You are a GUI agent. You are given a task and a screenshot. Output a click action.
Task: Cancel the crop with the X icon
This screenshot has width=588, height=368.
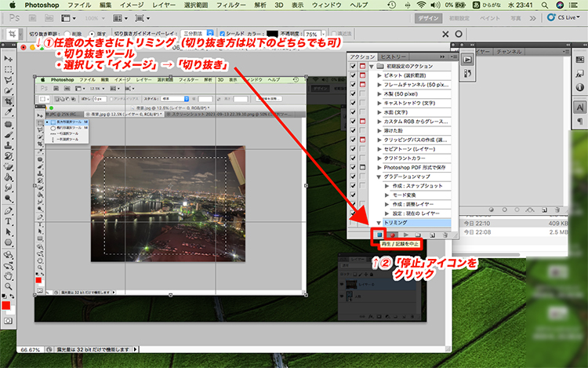pyautogui.click(x=445, y=35)
